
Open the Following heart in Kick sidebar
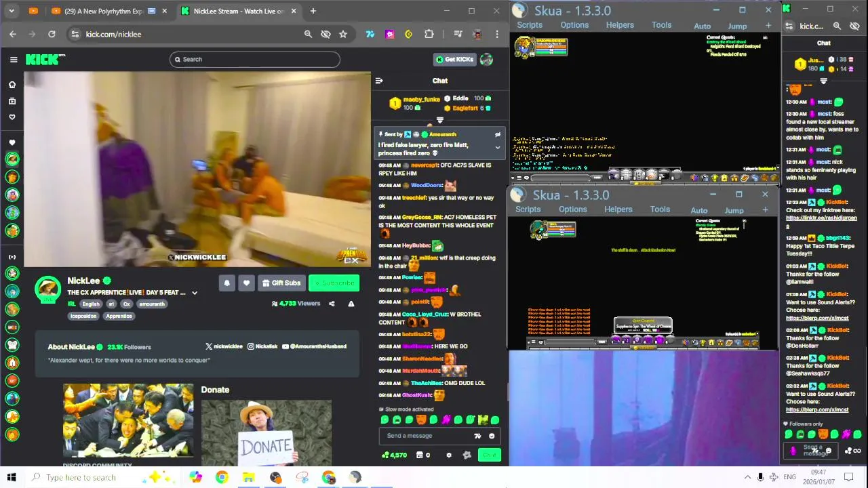12,117
